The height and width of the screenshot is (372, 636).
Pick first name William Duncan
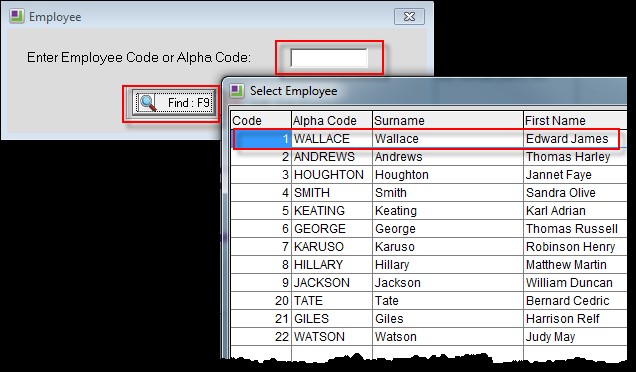[575, 283]
